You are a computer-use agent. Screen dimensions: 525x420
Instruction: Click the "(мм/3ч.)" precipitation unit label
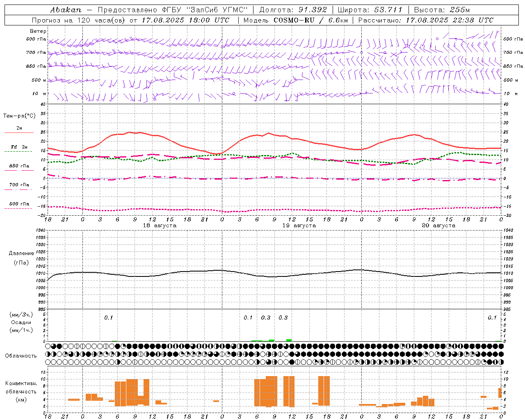click(x=21, y=315)
